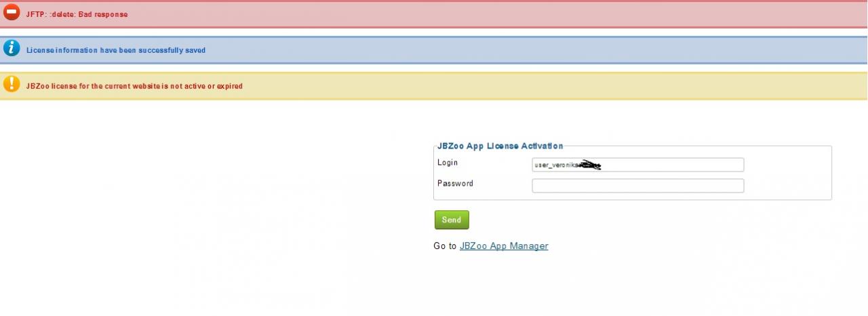The width and height of the screenshot is (868, 316).
Task: Click the 'JBZoo App License Activation' legend
Action: click(x=500, y=146)
